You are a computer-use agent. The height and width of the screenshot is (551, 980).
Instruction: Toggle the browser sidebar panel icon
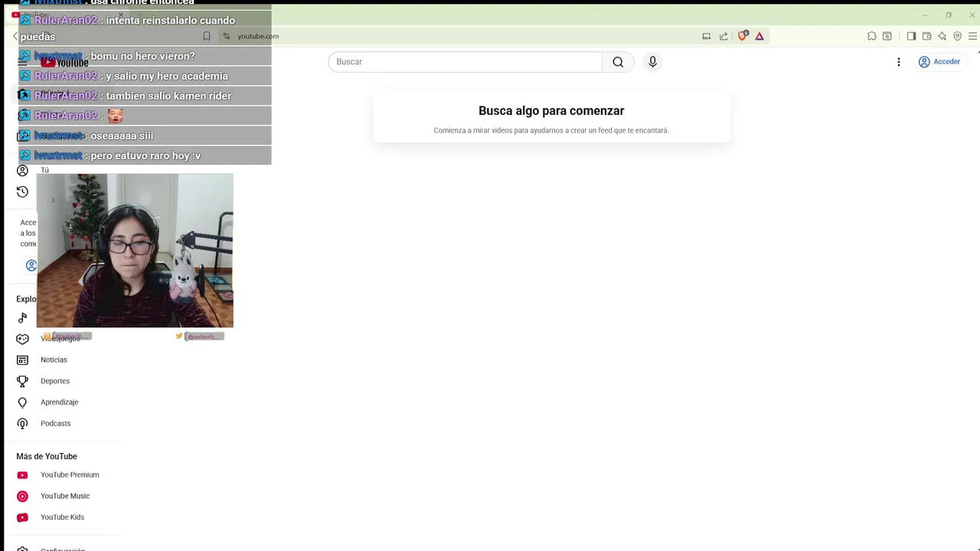(911, 36)
